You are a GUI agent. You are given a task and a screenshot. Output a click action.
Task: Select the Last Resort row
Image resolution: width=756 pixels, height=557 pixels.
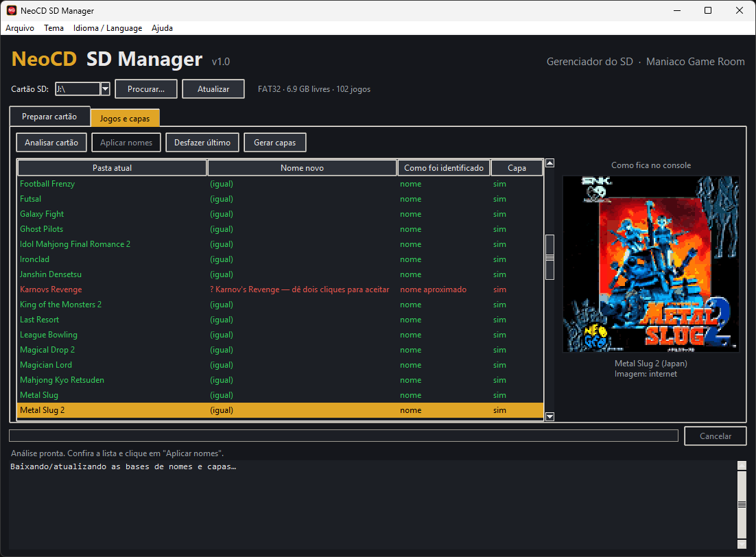coord(280,320)
